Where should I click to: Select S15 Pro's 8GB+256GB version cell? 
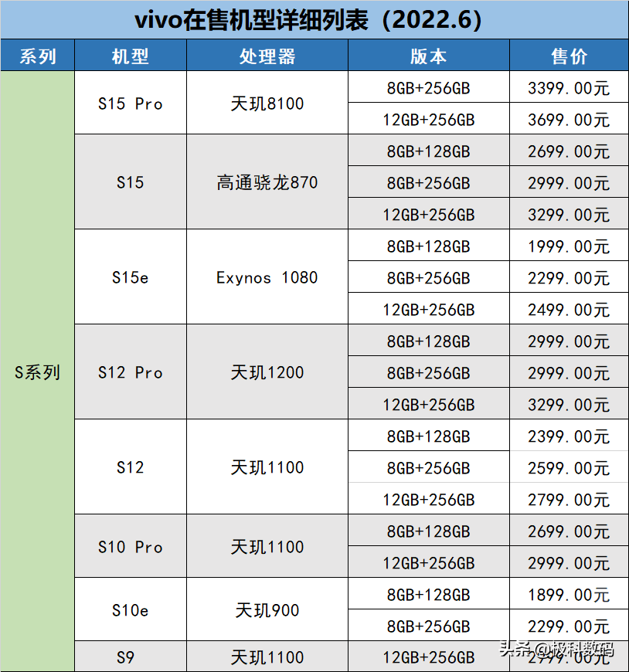429,87
